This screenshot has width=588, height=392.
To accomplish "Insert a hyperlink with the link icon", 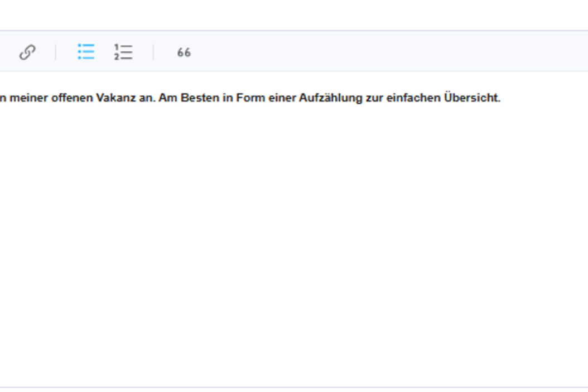I will [27, 52].
